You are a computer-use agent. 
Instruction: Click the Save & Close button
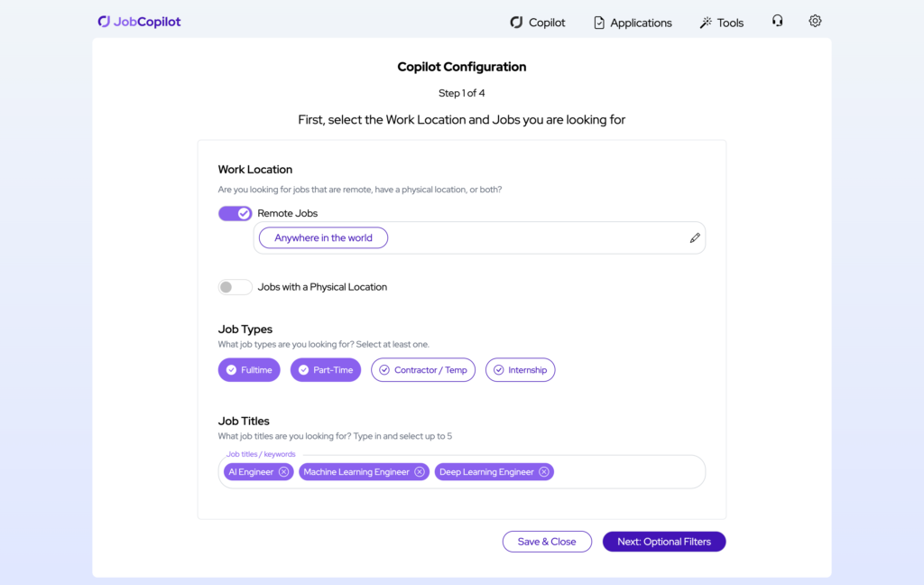(547, 541)
